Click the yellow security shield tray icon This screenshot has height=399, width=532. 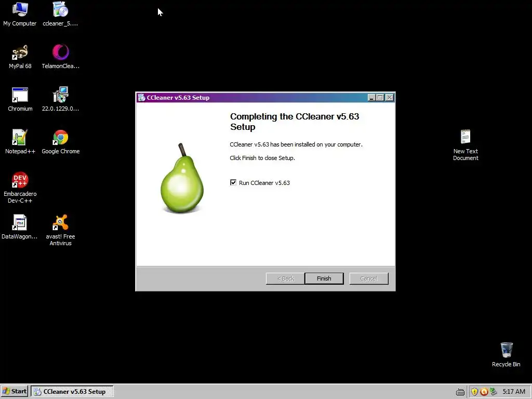474,392
